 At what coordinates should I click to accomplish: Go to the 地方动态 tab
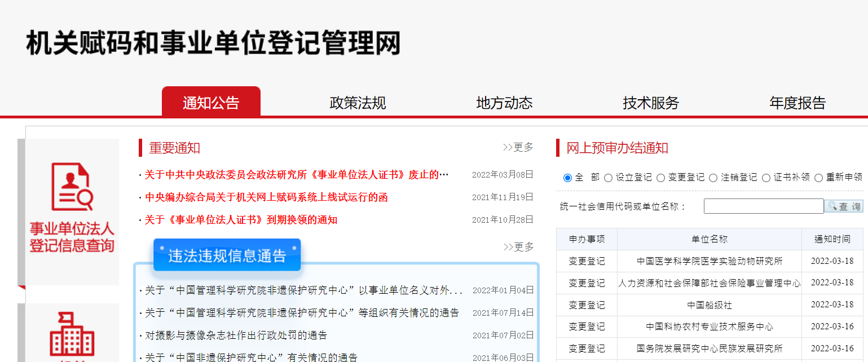click(504, 103)
